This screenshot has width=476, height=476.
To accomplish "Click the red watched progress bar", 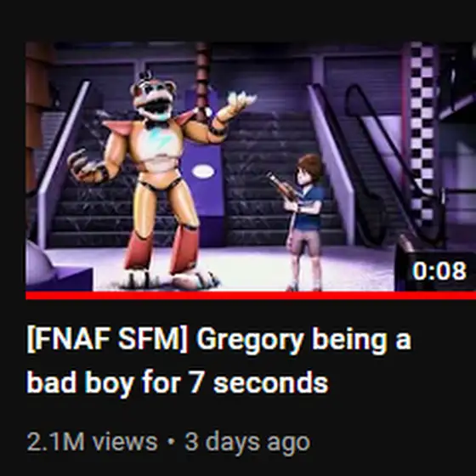I will click(x=251, y=296).
